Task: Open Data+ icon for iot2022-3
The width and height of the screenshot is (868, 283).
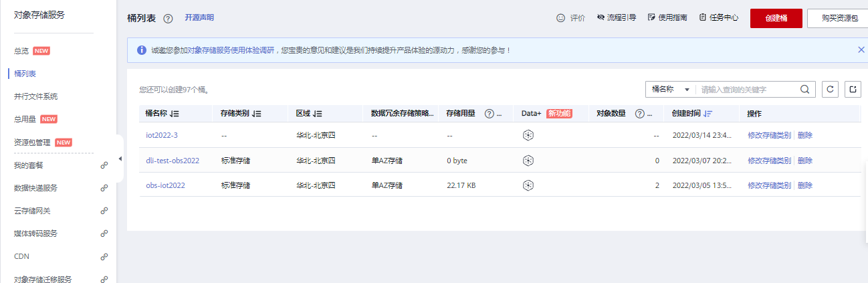Action: point(528,135)
